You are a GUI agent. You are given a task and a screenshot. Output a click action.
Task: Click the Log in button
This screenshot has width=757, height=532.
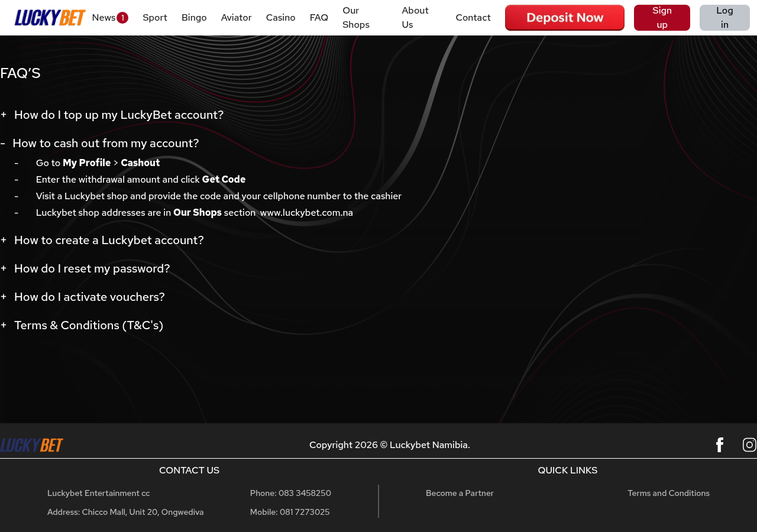point(724,18)
